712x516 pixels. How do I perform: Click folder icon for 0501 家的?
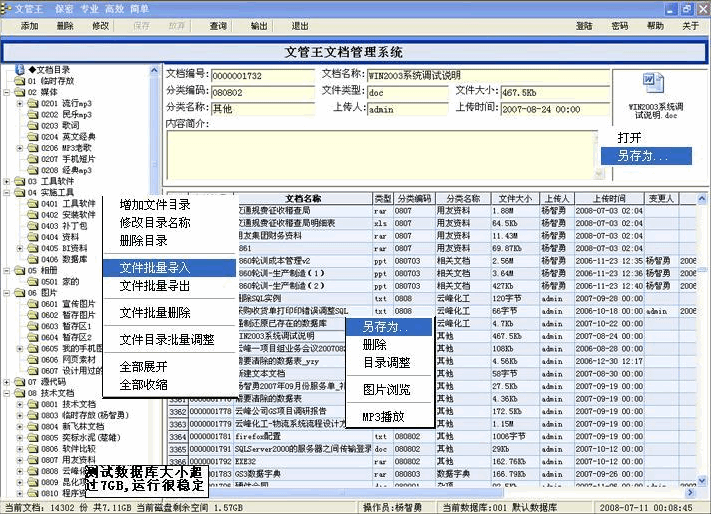tap(33, 281)
